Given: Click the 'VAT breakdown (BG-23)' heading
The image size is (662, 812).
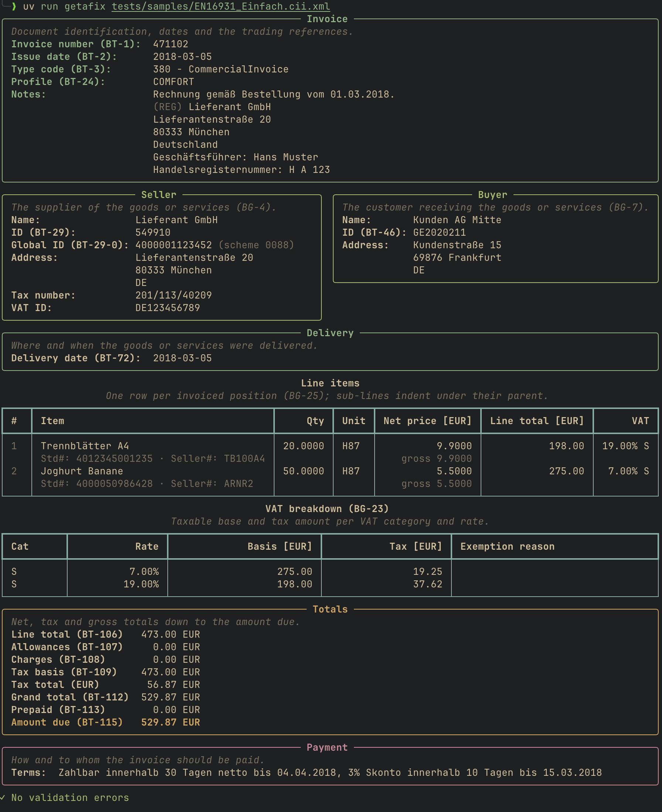Looking at the screenshot, I should click(327, 509).
